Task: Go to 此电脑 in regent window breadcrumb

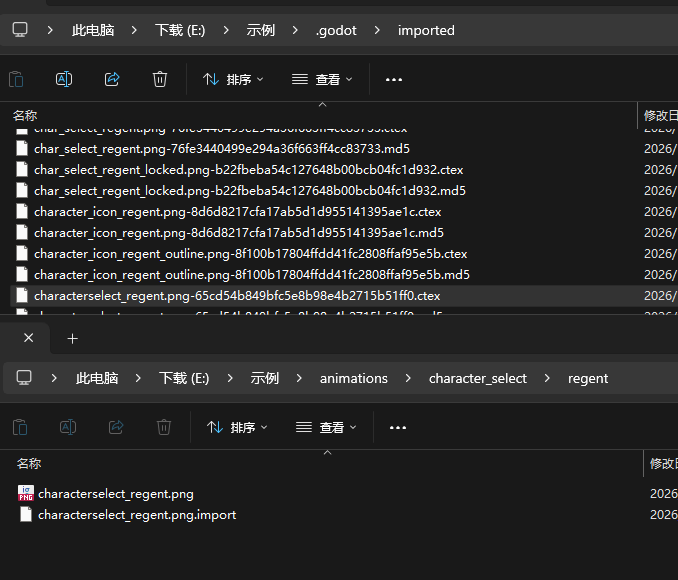Action: (97, 378)
